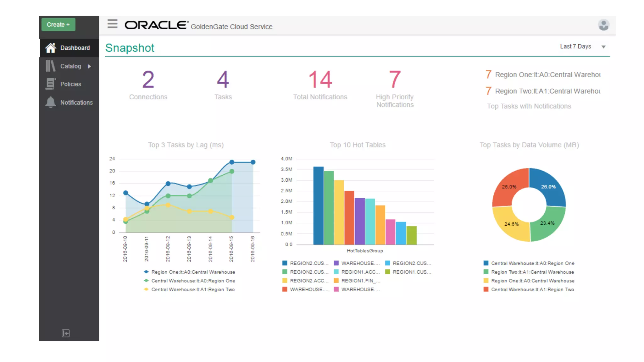Expand the Catalog submenu arrow
This screenshot has width=644, height=362.
pos(89,66)
